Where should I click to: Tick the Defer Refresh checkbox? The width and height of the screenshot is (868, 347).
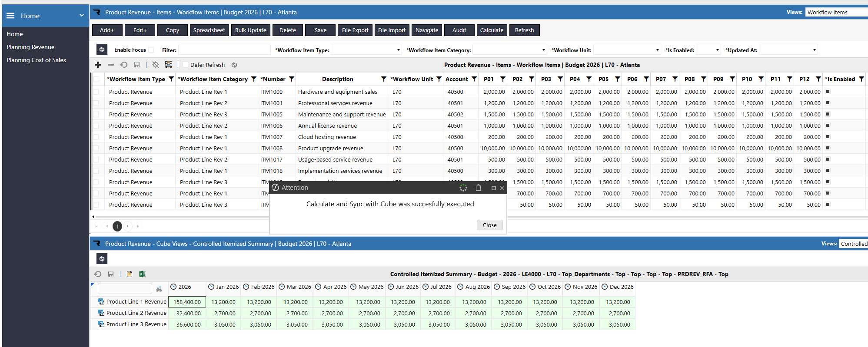[186, 65]
